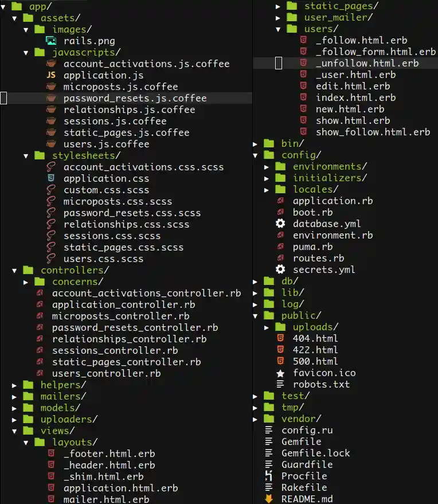Collapse the javascripts/ folder arrow
Screen dimensions: 438x504
pyautogui.click(x=26, y=53)
